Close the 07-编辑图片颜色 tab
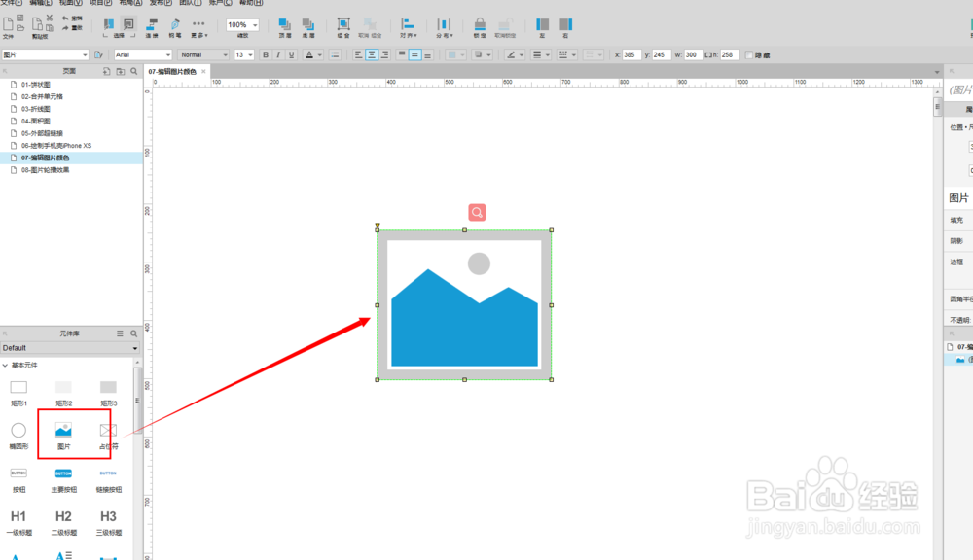Viewport: 973px width, 560px height. pos(203,71)
